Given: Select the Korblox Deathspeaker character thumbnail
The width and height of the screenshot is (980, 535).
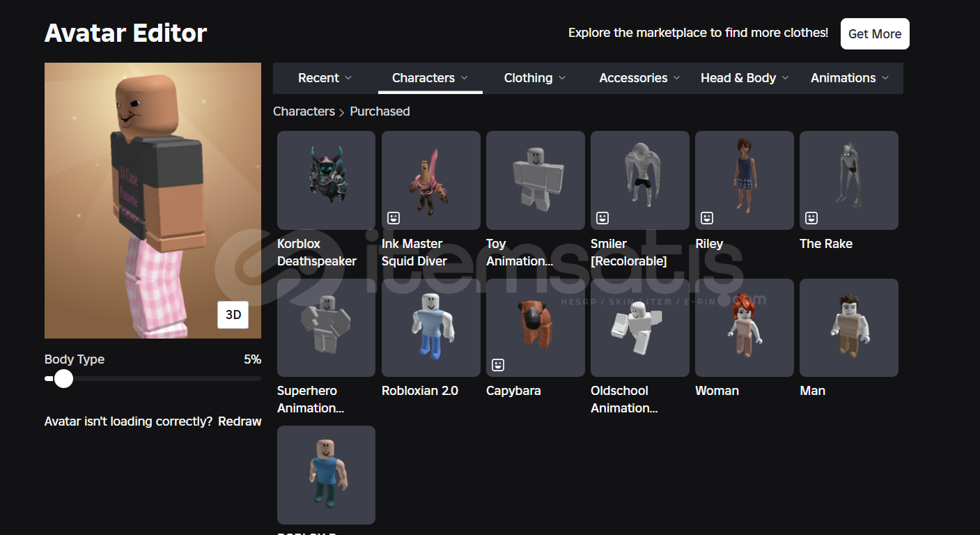Looking at the screenshot, I should [x=326, y=180].
